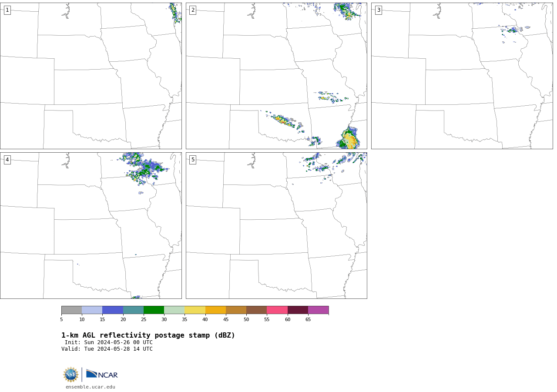The image size is (557, 392).
Task: Click the panel number label 4
Action: click(7, 160)
